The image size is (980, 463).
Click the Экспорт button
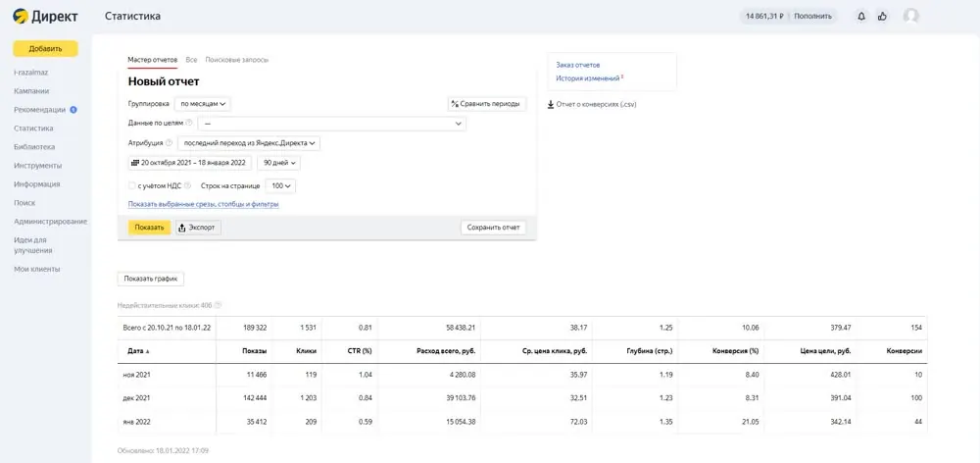click(198, 228)
